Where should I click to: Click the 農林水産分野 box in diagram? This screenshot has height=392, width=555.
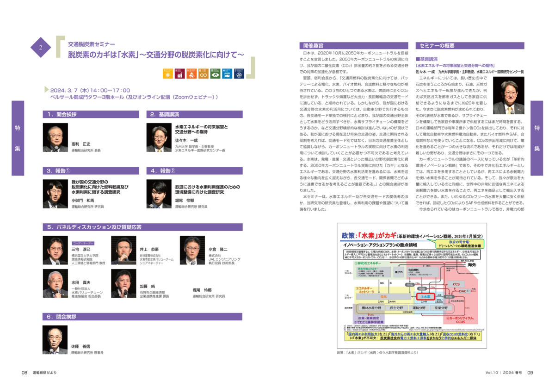point(370,307)
